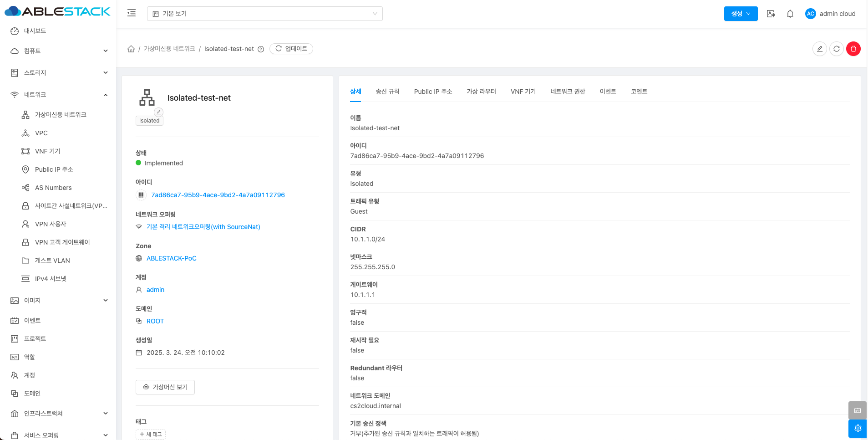Open the ABLESTACK-PoC zone link
Image resolution: width=868 pixels, height=440 pixels.
[x=171, y=258]
